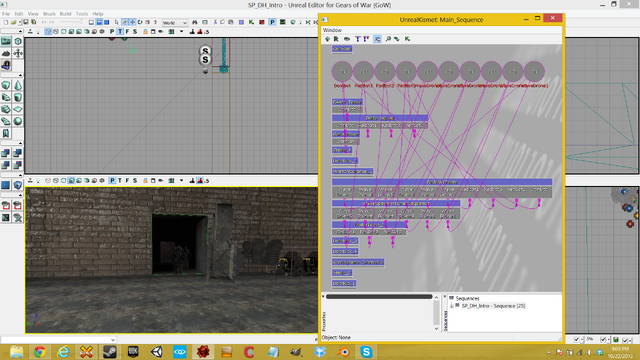The width and height of the screenshot is (640, 360).
Task: Toggle Side (S) view in upper viewport
Action: tap(135, 31)
